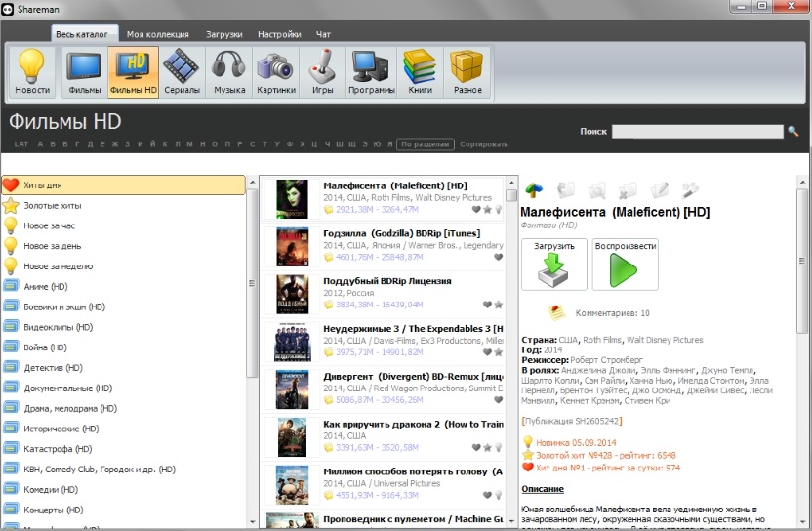812x531 pixels.
Task: Click the search magnifier icon
Action: 793,131
